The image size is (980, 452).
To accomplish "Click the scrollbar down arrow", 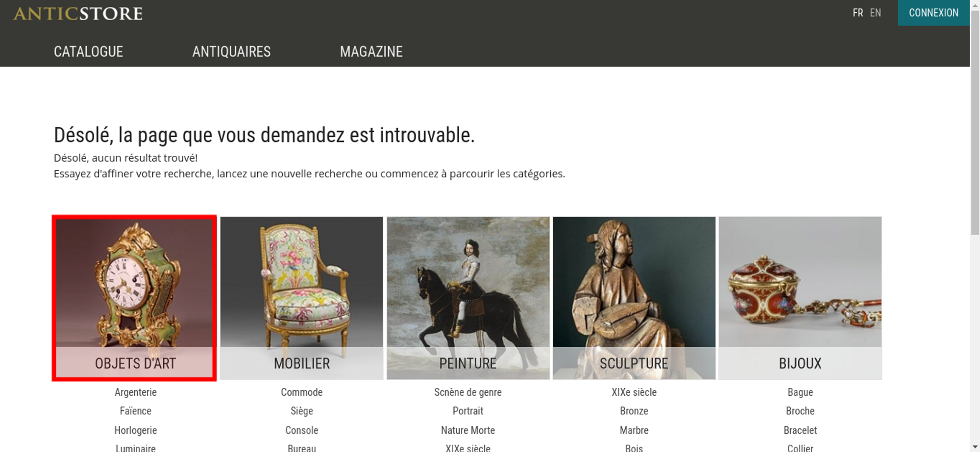I will point(975,447).
